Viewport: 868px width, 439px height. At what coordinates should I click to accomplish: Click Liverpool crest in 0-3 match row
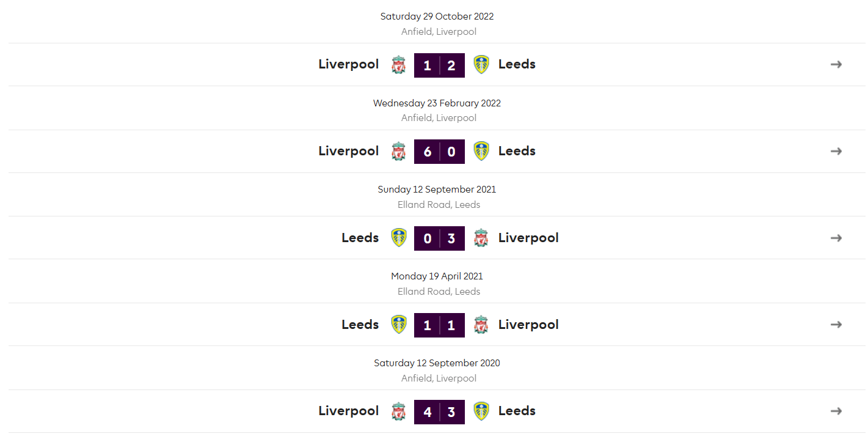point(481,238)
